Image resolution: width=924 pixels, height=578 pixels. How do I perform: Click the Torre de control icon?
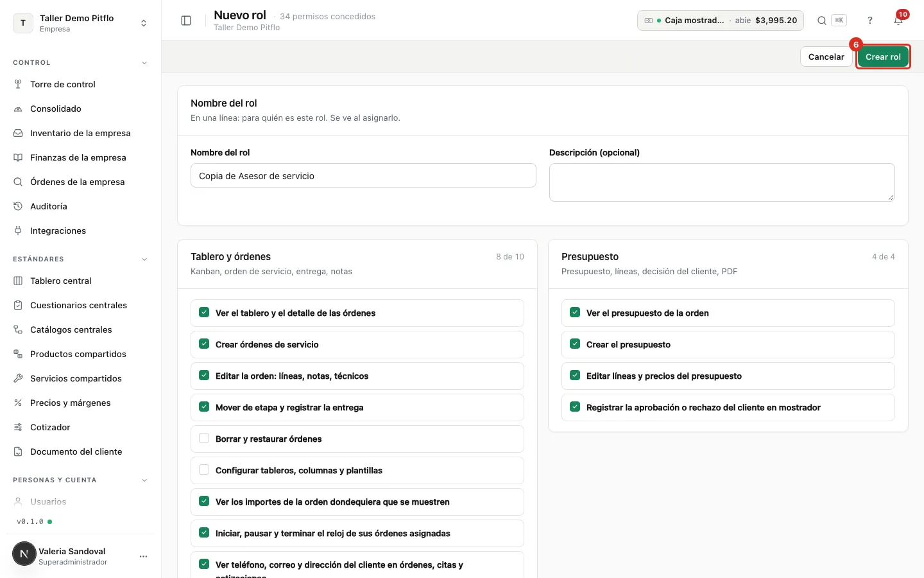[18, 84]
